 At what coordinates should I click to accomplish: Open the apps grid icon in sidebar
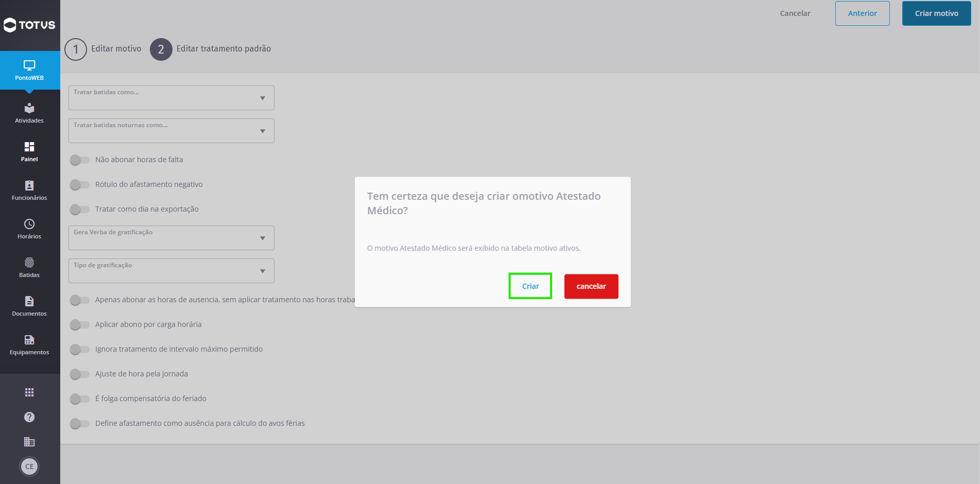[x=29, y=392]
